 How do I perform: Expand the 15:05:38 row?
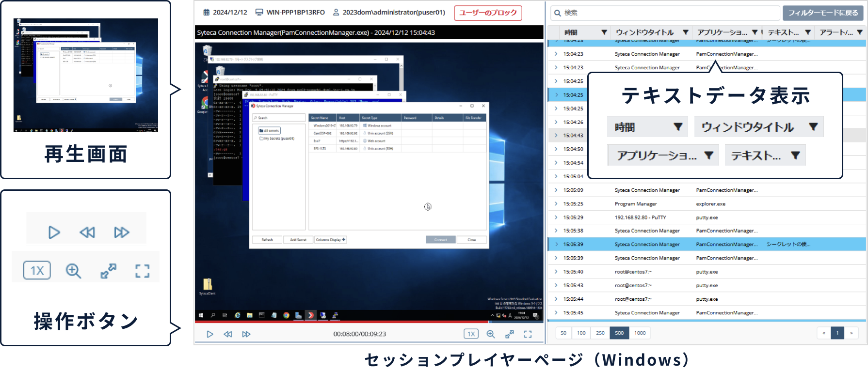point(556,231)
